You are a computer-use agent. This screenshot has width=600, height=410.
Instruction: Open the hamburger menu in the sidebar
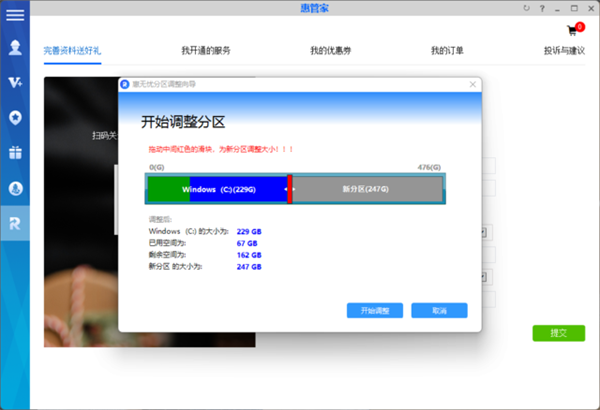[15, 15]
